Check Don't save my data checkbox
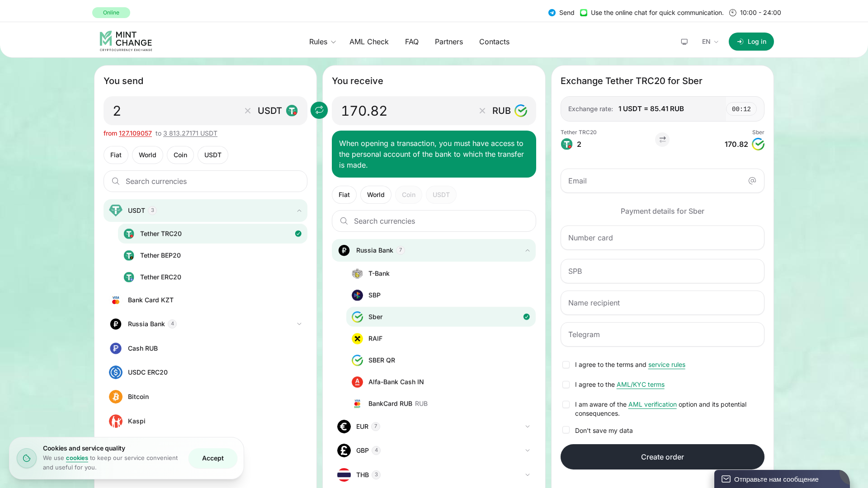This screenshot has height=488, width=868. [x=566, y=430]
